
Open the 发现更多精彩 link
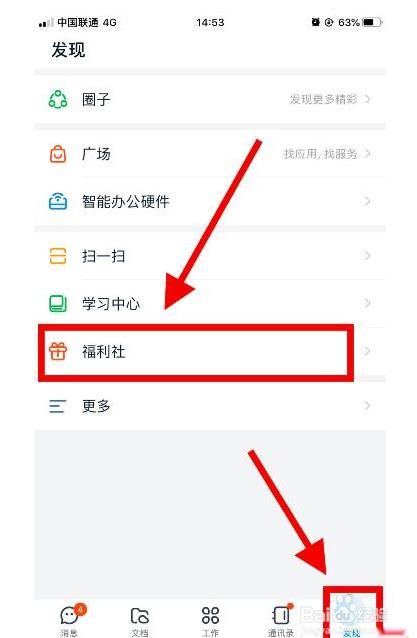pos(323,99)
